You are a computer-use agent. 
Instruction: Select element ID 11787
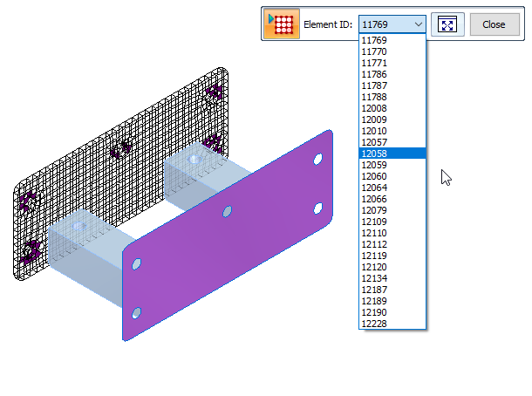pos(392,85)
